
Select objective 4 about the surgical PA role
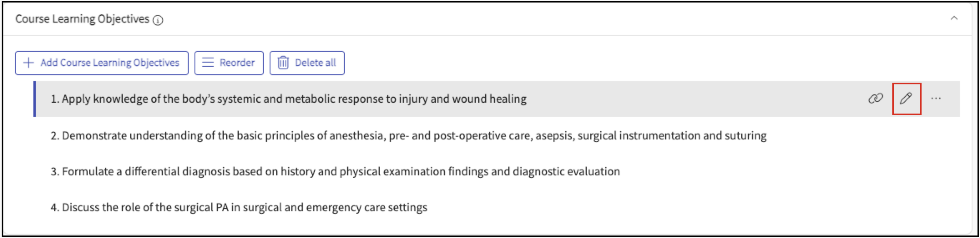[x=239, y=208]
